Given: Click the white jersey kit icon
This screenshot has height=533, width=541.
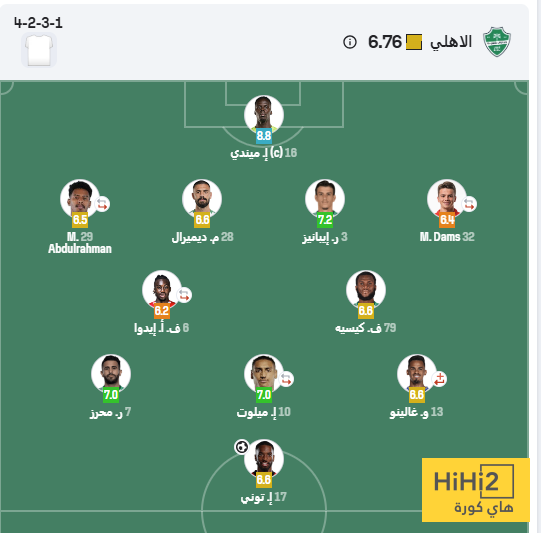Looking at the screenshot, I should click(39, 50).
